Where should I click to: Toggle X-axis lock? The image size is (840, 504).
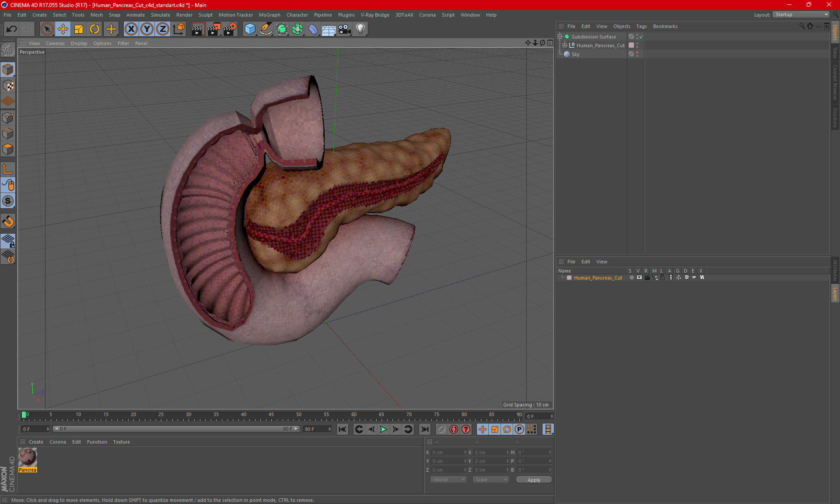131,29
